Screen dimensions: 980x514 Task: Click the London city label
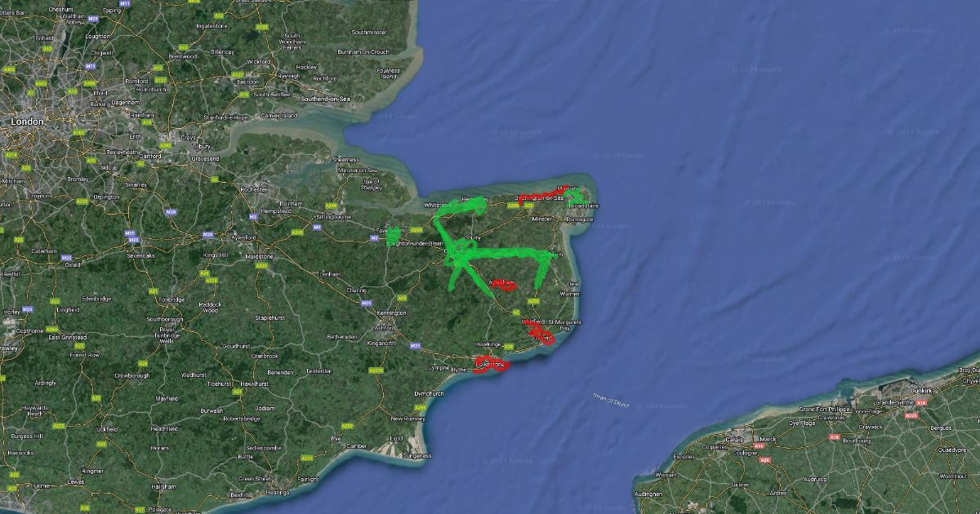[x=27, y=121]
